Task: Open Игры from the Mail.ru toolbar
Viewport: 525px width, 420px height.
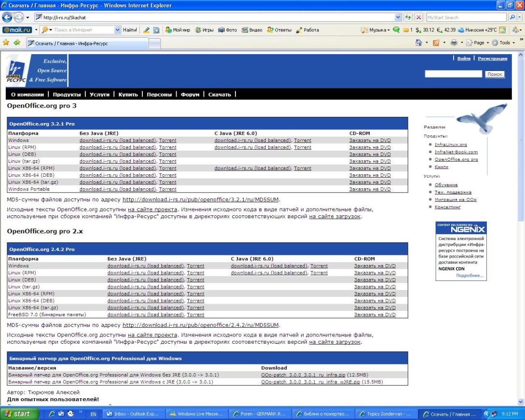Action: click(204, 30)
